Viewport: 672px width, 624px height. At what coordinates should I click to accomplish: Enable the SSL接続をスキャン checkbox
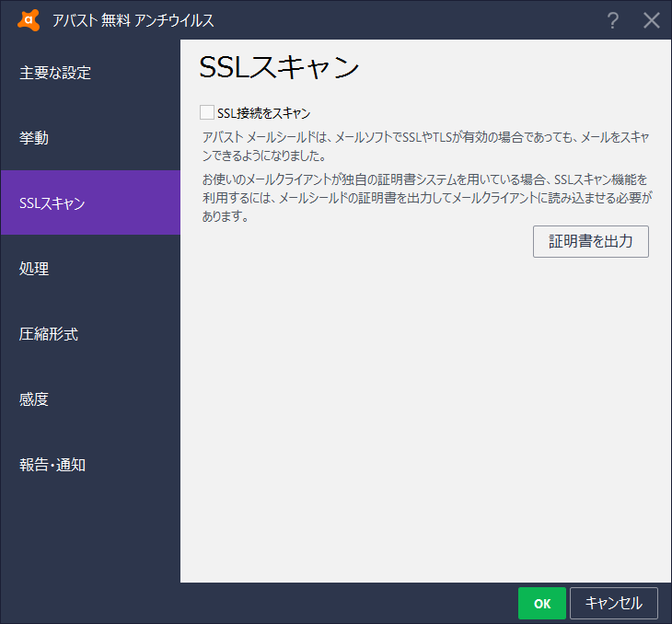(x=207, y=112)
